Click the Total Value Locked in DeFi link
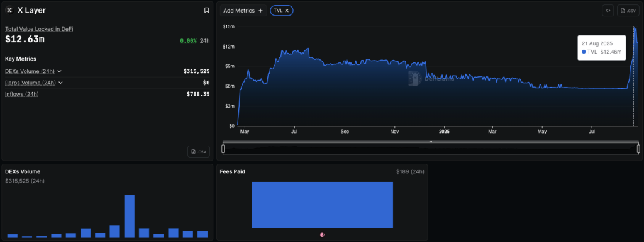 tap(39, 29)
